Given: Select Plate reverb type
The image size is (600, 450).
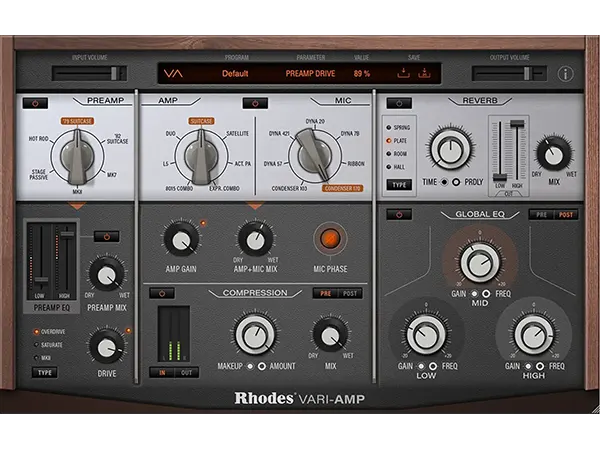Looking at the screenshot, I should (x=397, y=140).
